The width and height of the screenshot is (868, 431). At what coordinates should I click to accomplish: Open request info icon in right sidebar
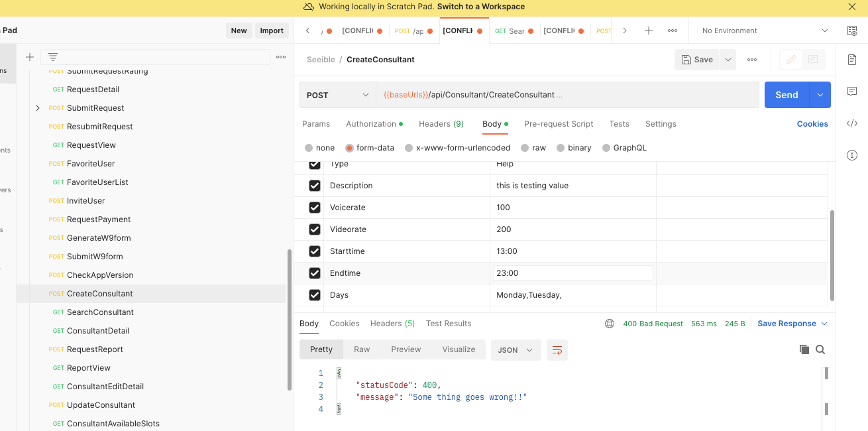852,155
